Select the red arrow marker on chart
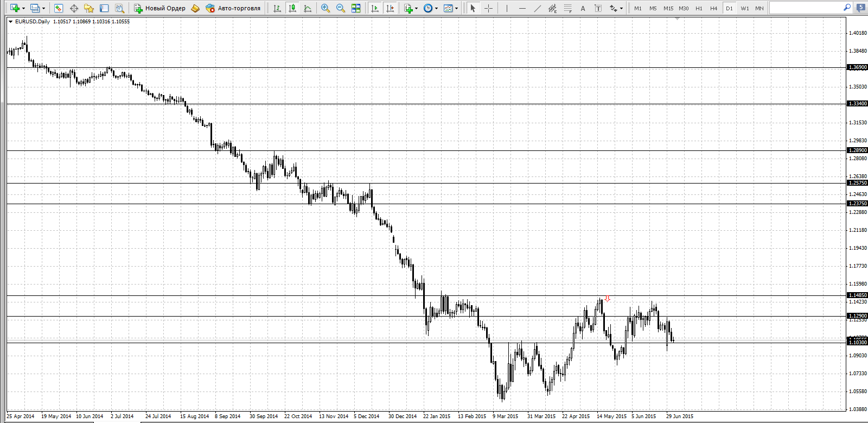The image size is (868, 423). tap(608, 299)
